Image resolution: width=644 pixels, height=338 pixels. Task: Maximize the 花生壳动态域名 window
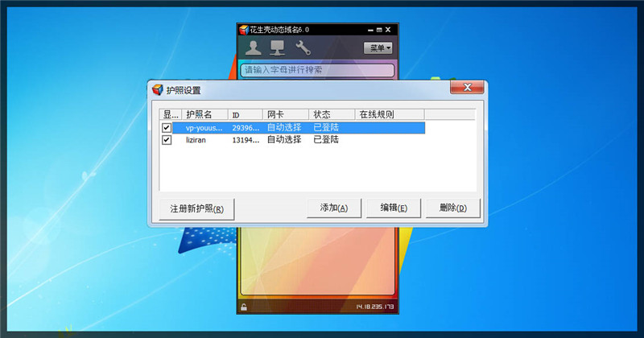(379, 30)
